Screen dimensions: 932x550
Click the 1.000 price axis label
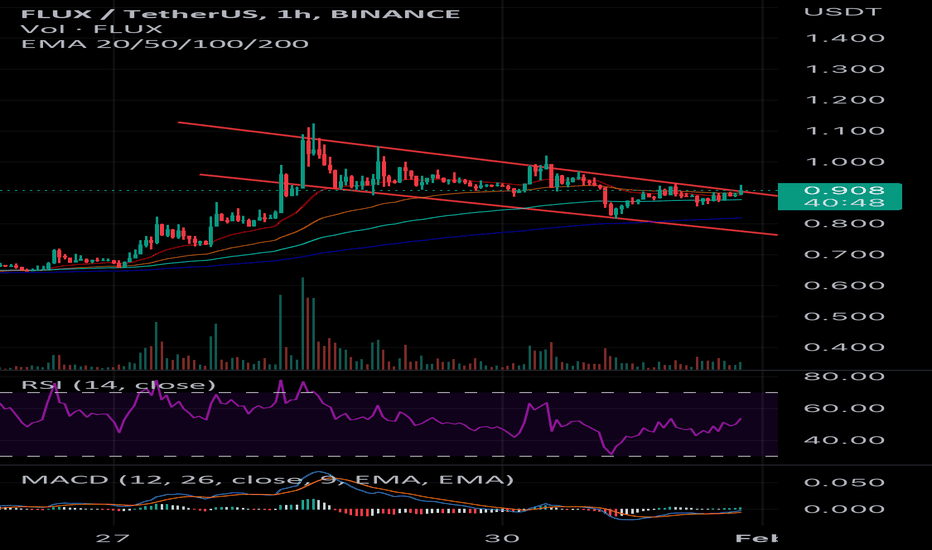844,162
